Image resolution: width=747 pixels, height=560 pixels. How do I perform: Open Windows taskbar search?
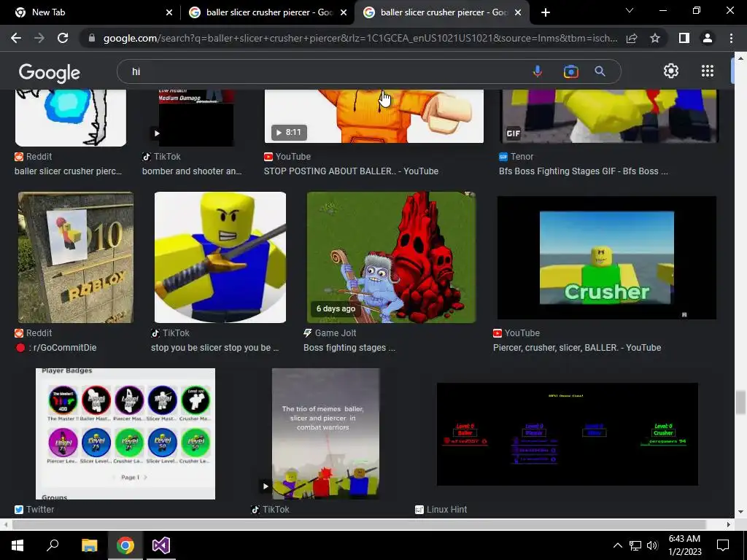53,545
